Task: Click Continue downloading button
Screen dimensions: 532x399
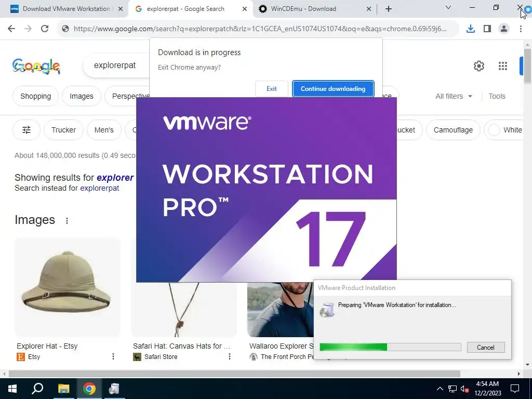Action: pyautogui.click(x=333, y=89)
